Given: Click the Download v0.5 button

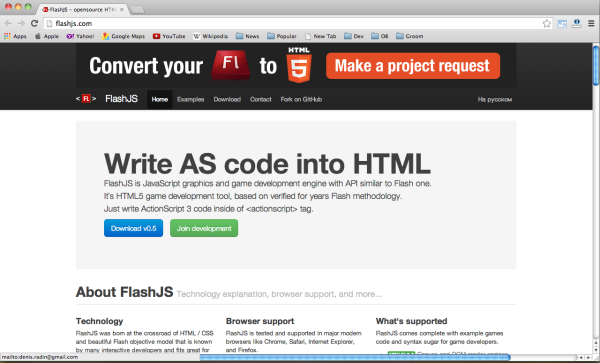Looking at the screenshot, I should 134,228.
